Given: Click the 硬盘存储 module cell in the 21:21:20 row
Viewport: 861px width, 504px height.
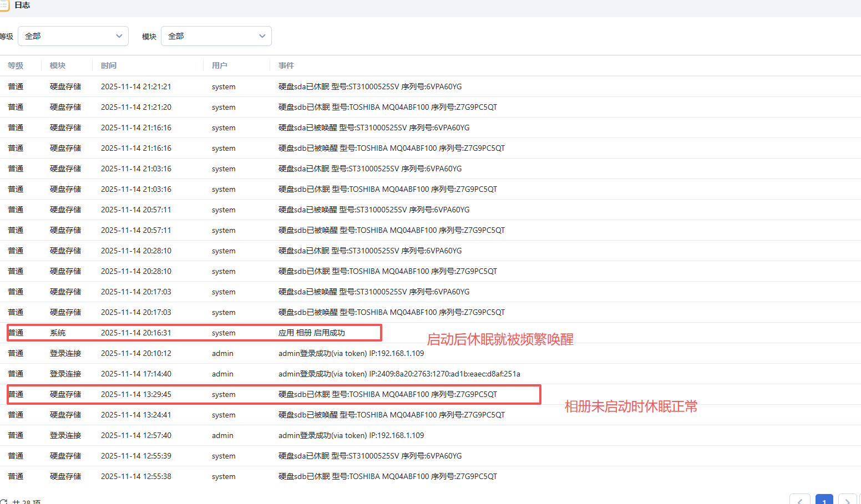Looking at the screenshot, I should coord(65,107).
